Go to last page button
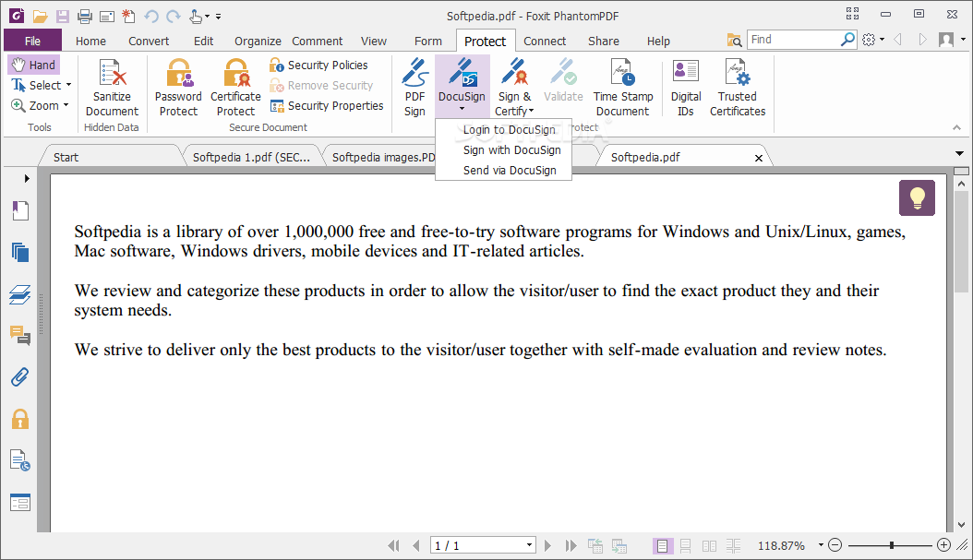The width and height of the screenshot is (973, 560). click(x=571, y=546)
